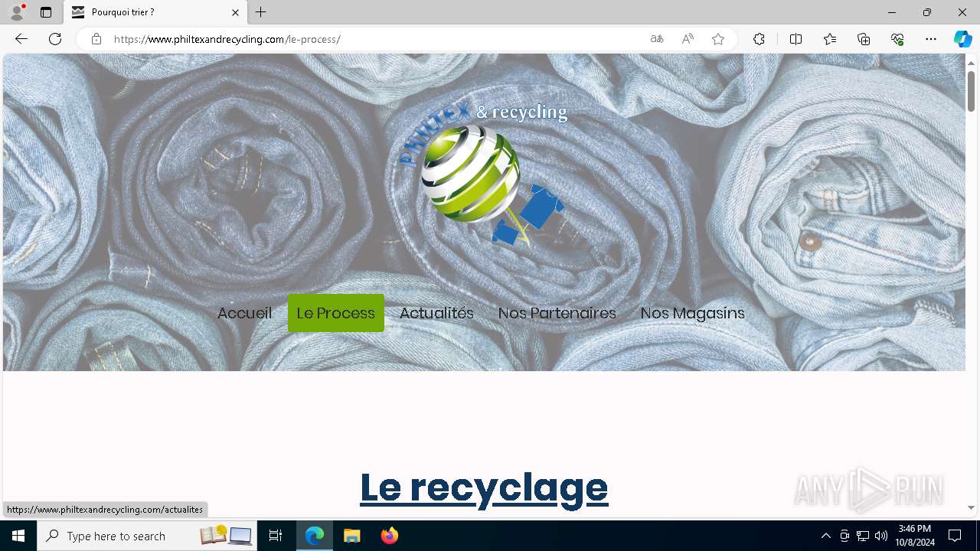Select the 'Pourquoi trier ?' tab
The height and width of the screenshot is (551, 980).
(x=155, y=12)
